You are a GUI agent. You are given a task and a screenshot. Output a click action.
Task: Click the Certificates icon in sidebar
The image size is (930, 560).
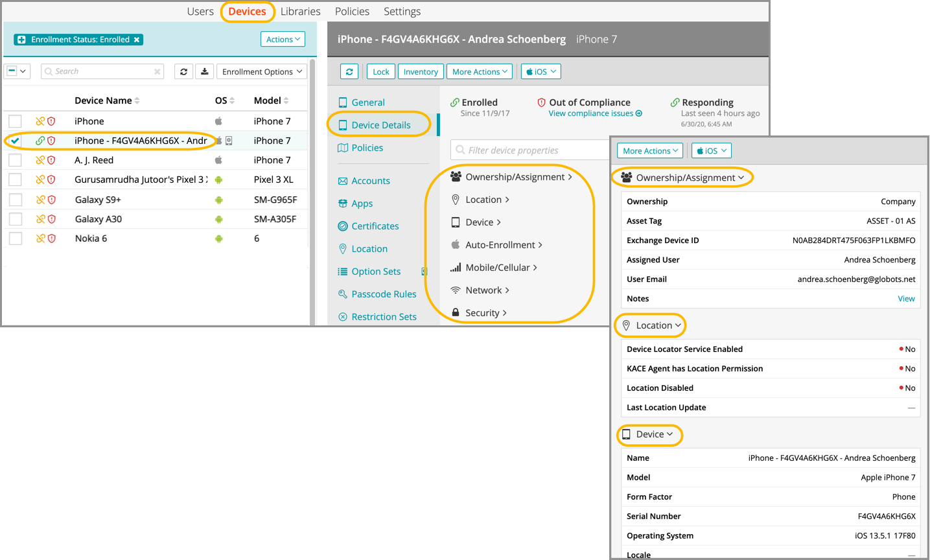point(343,226)
